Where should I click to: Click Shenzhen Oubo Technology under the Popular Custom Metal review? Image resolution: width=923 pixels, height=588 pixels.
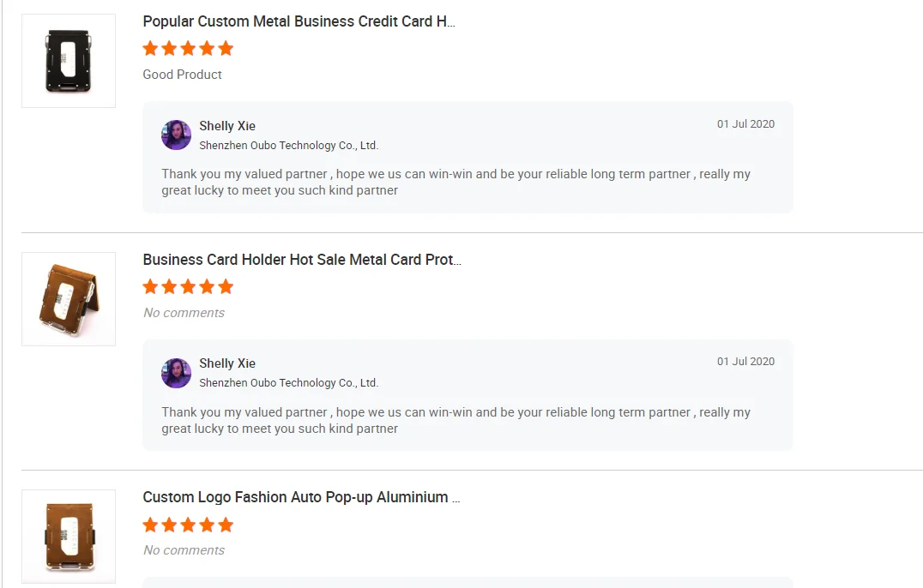[x=288, y=146]
